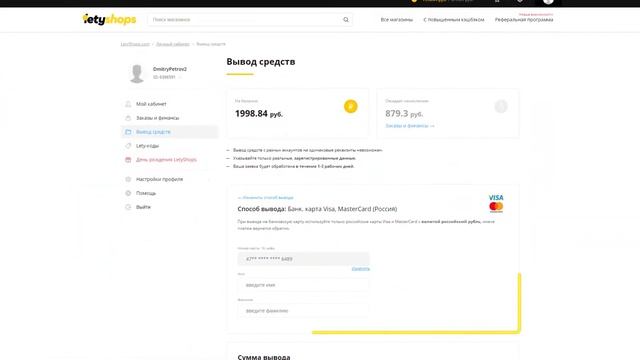
Task: Click the 'Вывод средств' wallet icon
Action: (x=128, y=132)
